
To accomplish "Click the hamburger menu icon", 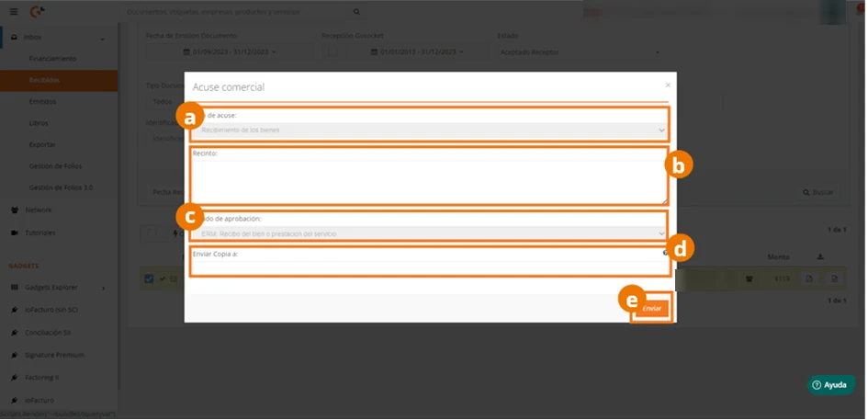I will tap(14, 12).
